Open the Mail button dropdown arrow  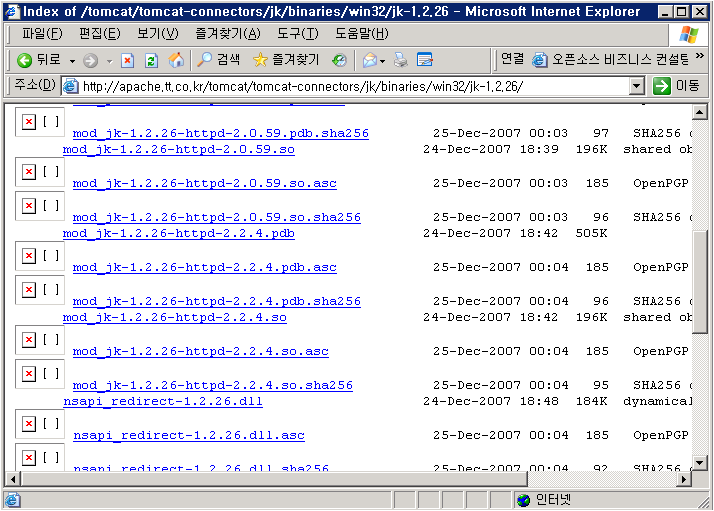pos(382,61)
